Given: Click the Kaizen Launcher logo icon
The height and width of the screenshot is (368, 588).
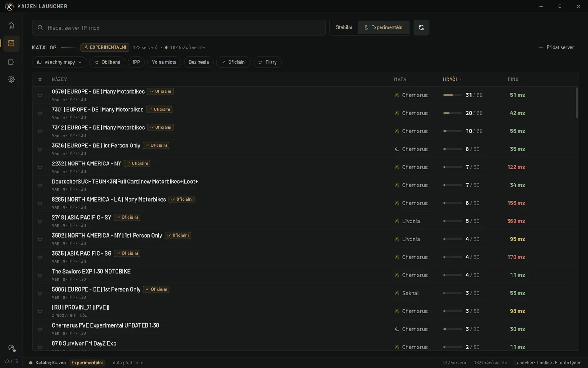Looking at the screenshot, I should [x=9, y=7].
